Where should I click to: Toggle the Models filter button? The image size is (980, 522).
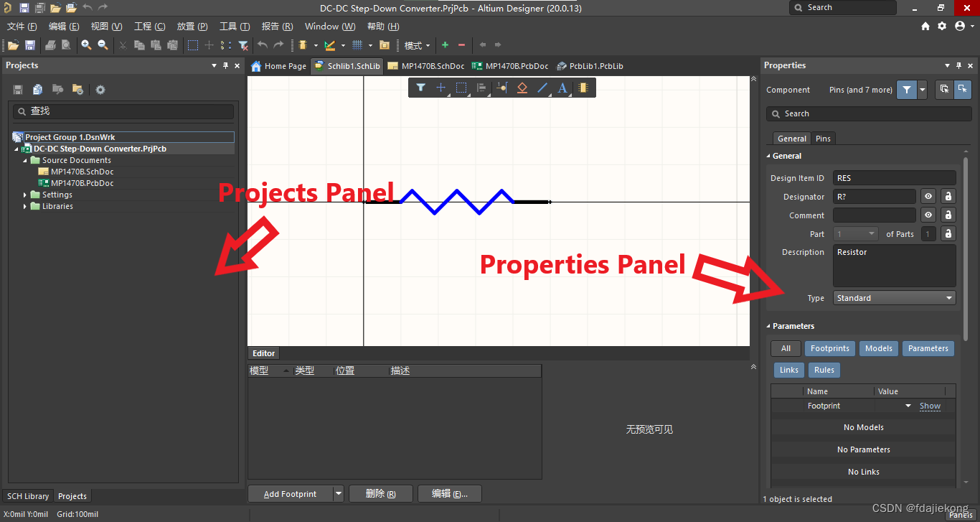878,348
